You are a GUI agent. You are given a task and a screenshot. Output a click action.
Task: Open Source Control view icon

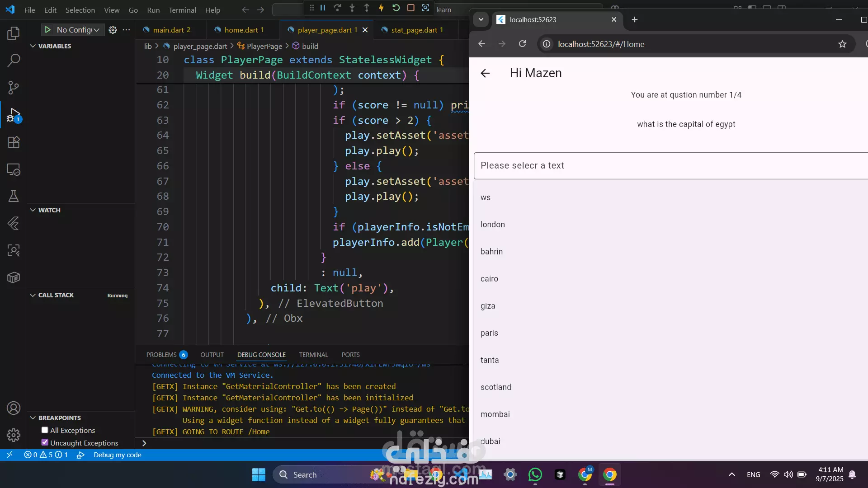[14, 87]
